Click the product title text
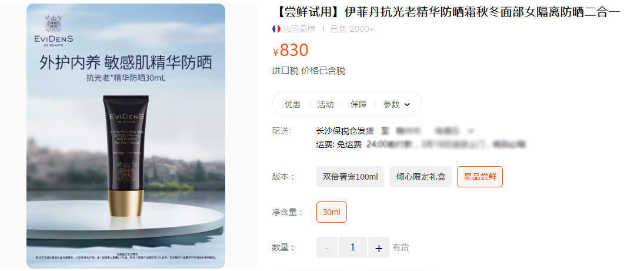The image size is (644, 271). [x=446, y=12]
